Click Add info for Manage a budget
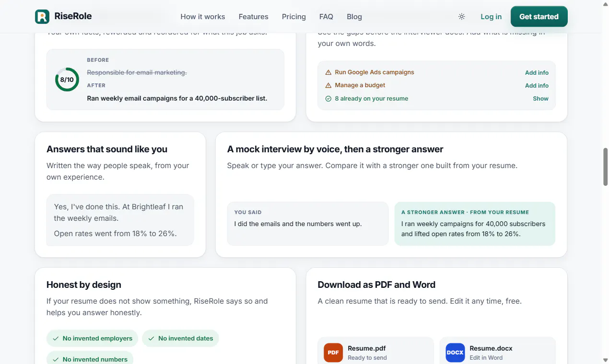 537,86
